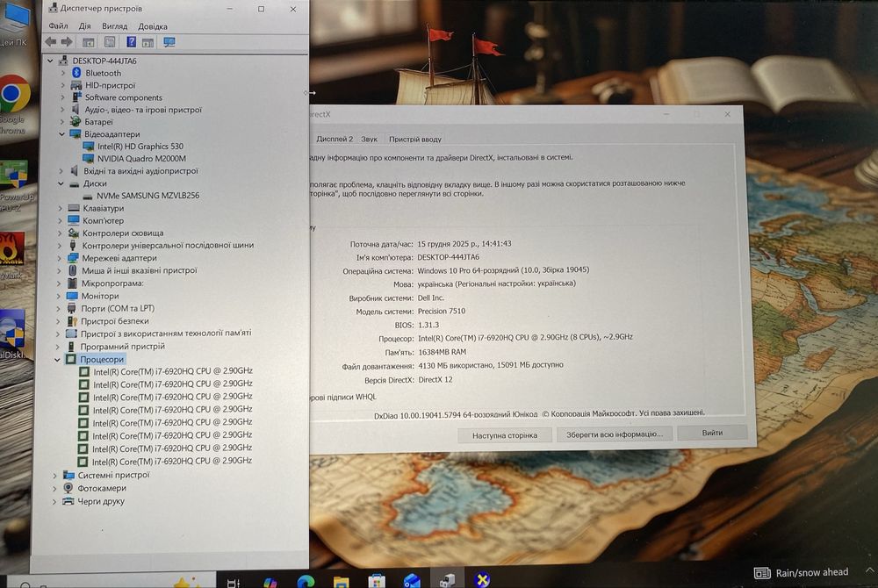The width and height of the screenshot is (878, 588).
Task: Click the NVIDIA Quadro M2000M adapter icon
Action: (88, 158)
